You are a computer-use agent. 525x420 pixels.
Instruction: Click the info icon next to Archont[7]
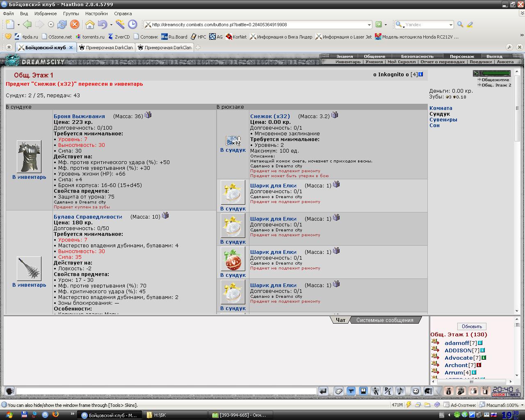pyautogui.click(x=479, y=365)
